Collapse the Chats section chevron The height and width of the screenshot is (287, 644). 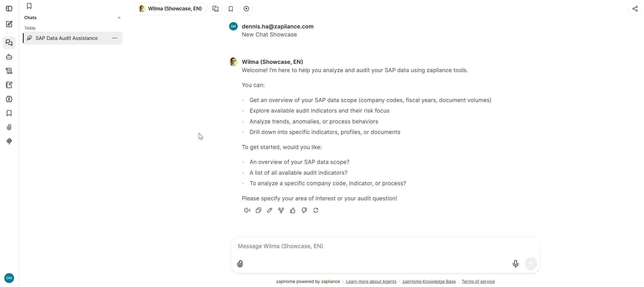(119, 18)
